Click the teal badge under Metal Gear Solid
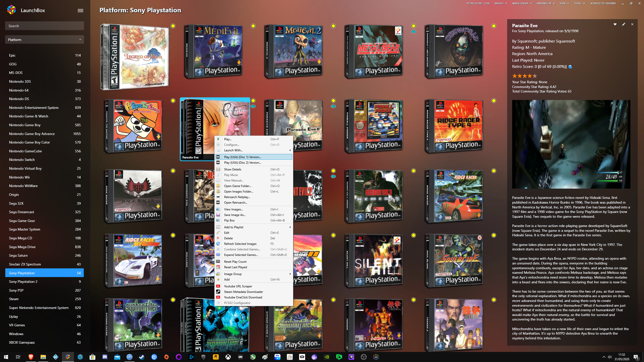 (x=414, y=32)
